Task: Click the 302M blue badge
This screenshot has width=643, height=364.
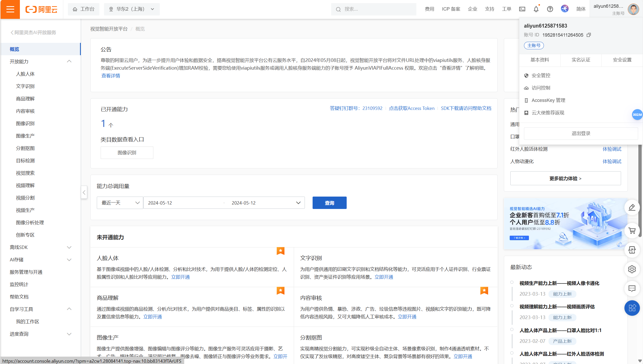Action: [637, 115]
